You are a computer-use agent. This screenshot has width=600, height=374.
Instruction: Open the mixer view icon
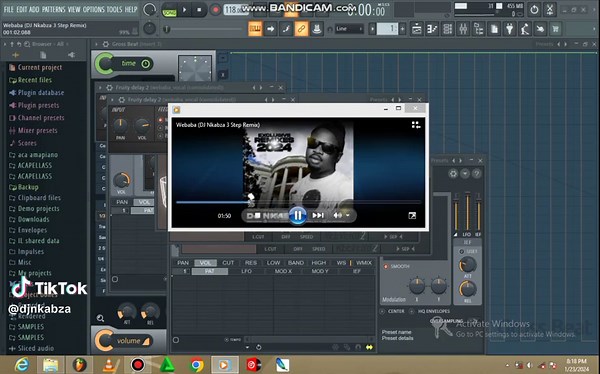463,29
